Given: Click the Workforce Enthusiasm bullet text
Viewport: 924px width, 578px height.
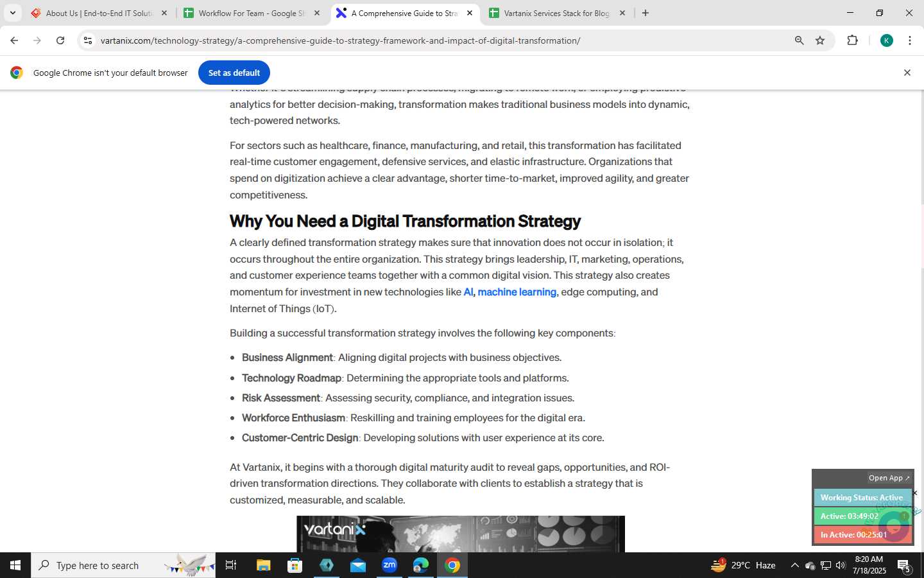Looking at the screenshot, I should pyautogui.click(x=413, y=418).
